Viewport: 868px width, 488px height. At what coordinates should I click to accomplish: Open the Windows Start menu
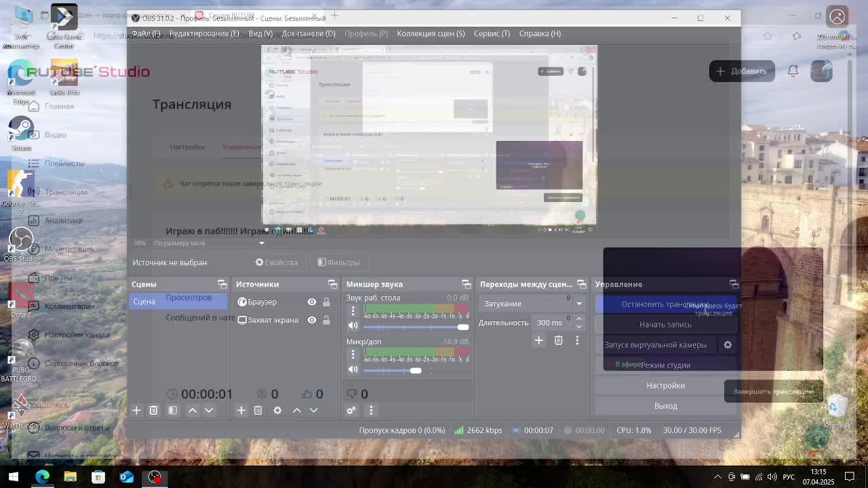(14, 477)
